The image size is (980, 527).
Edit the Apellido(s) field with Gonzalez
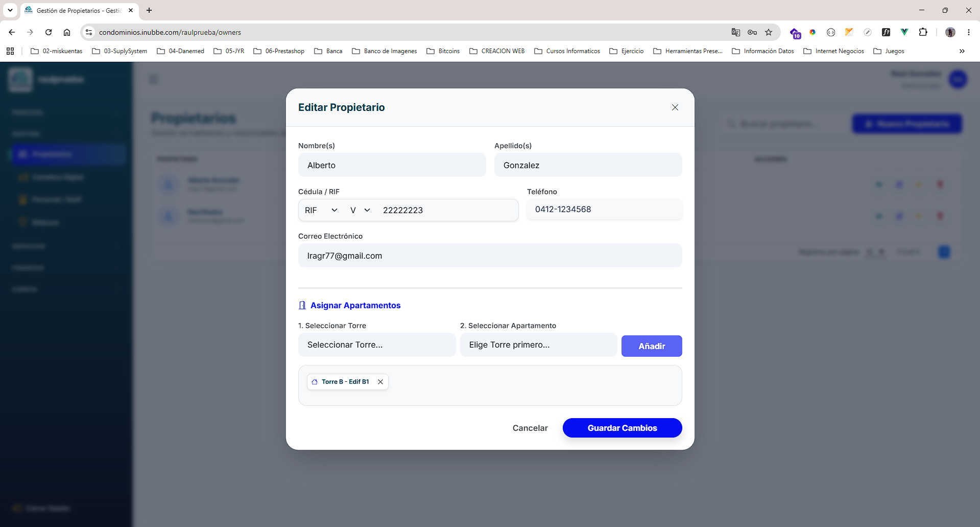588,165
